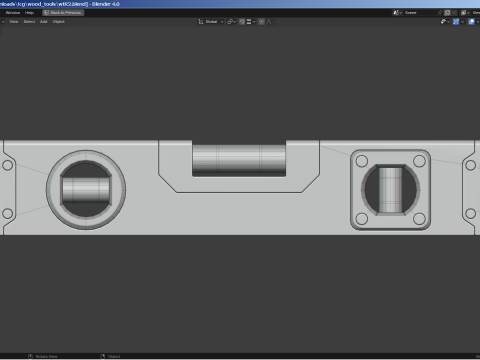This screenshot has height=360, width=480.
Task: Toggle the show gizmo button
Action: tap(456, 22)
